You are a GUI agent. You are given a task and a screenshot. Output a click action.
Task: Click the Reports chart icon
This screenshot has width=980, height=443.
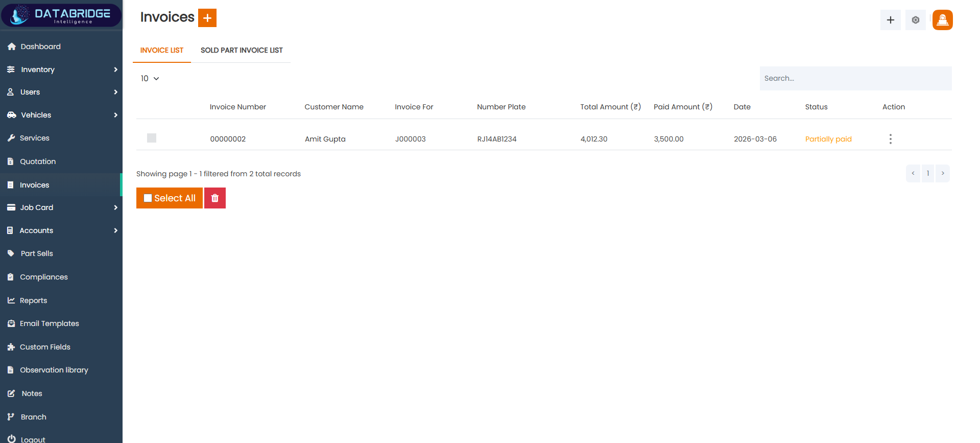click(11, 300)
